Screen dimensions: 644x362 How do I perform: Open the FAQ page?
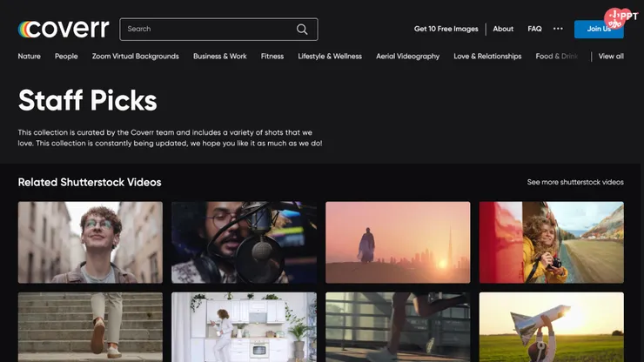(534, 29)
